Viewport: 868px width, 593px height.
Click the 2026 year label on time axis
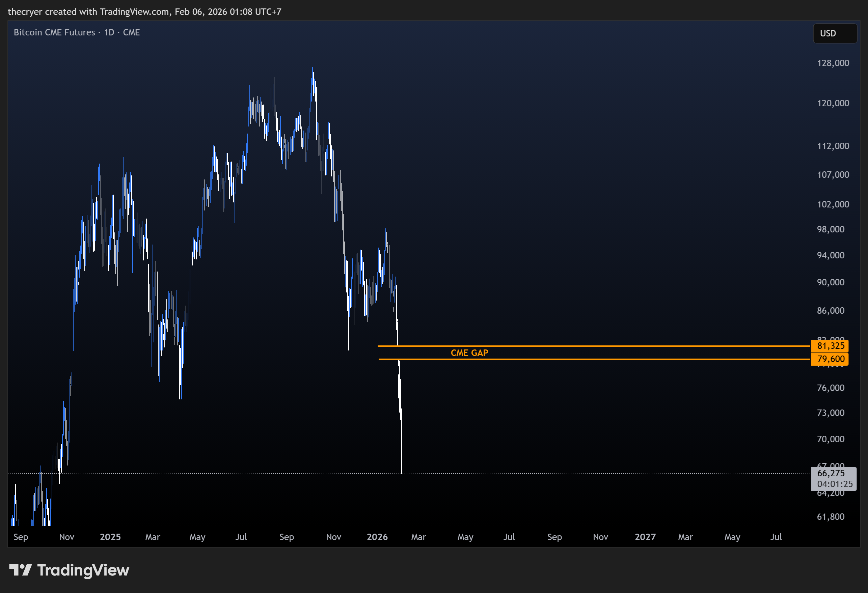377,537
